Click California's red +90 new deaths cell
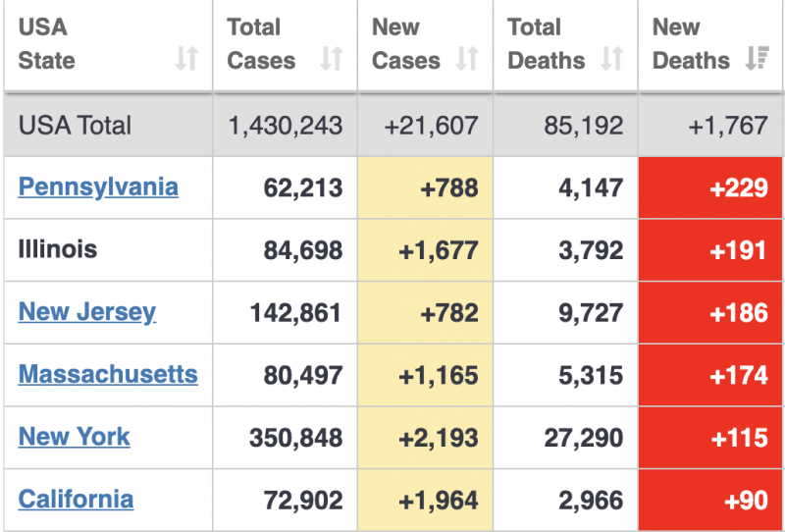This screenshot has width=785, height=532. pos(710,500)
